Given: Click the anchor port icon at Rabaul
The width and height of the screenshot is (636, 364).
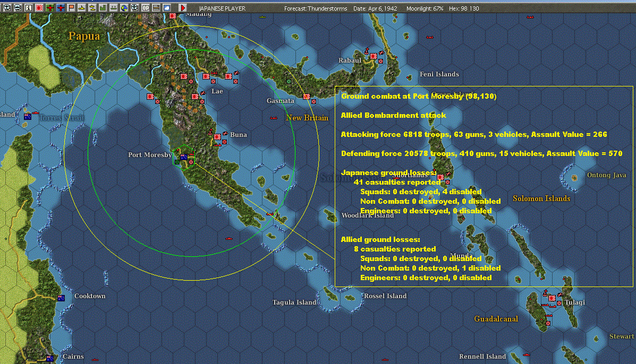Looking at the screenshot, I should tap(367, 51).
